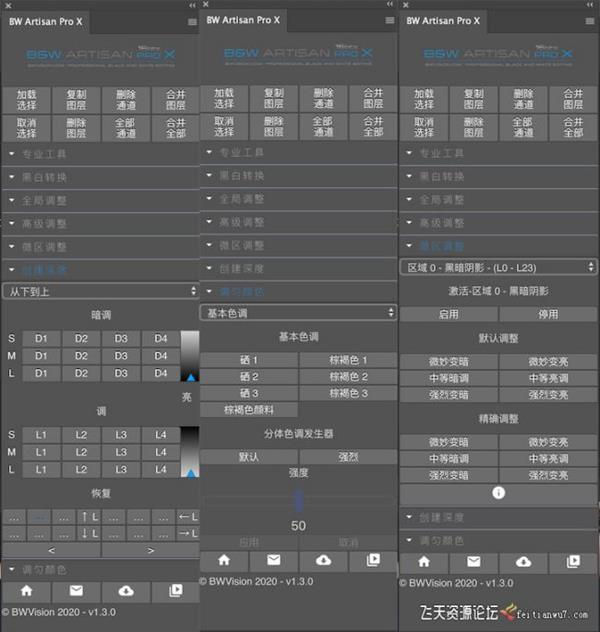Click the 删除通道 button in the right panel
This screenshot has width=600, height=632.
pyautogui.click(x=523, y=99)
